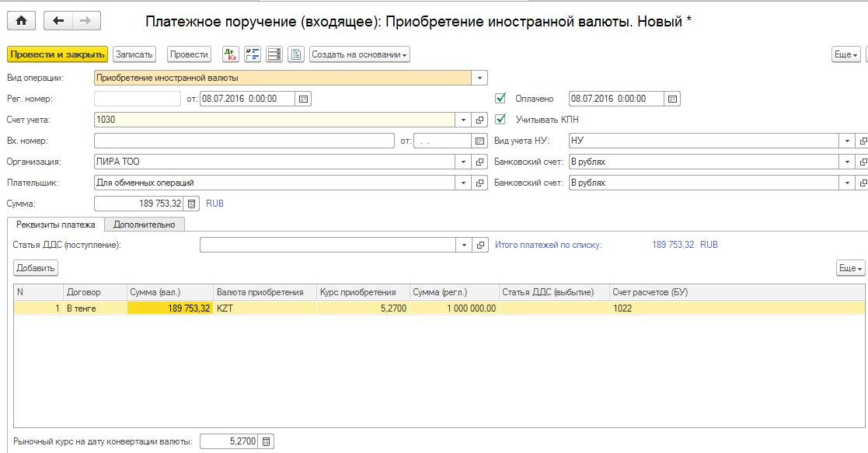Navigate forward with right arrow

pyautogui.click(x=85, y=21)
